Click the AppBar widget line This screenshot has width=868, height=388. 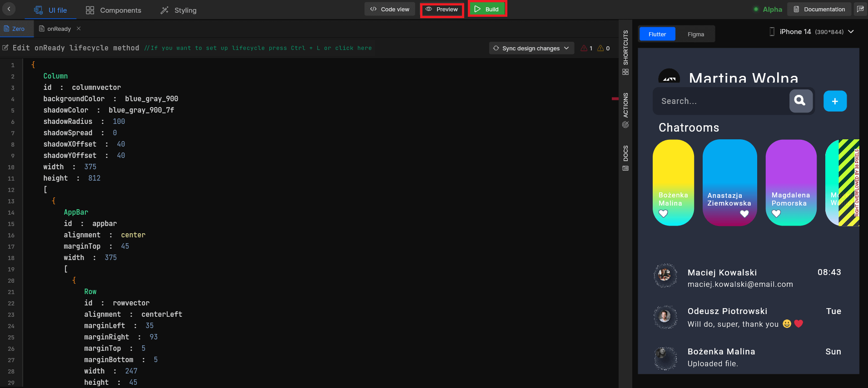[76, 212]
